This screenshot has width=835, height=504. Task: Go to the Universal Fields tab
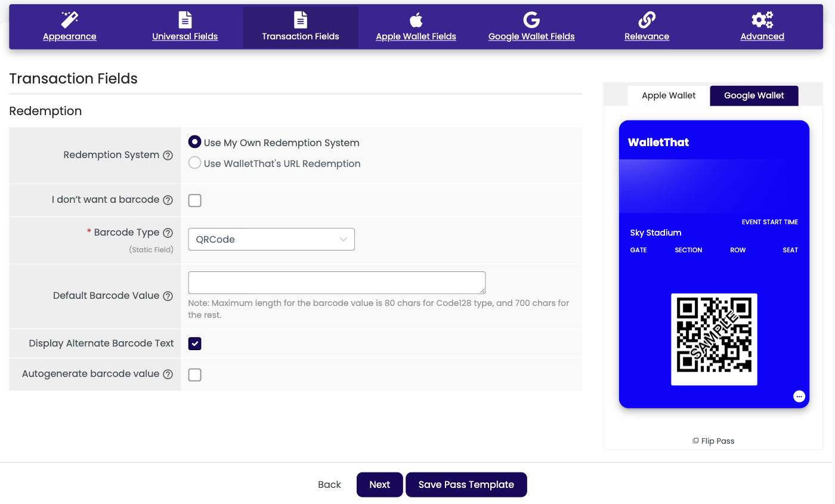(x=185, y=28)
